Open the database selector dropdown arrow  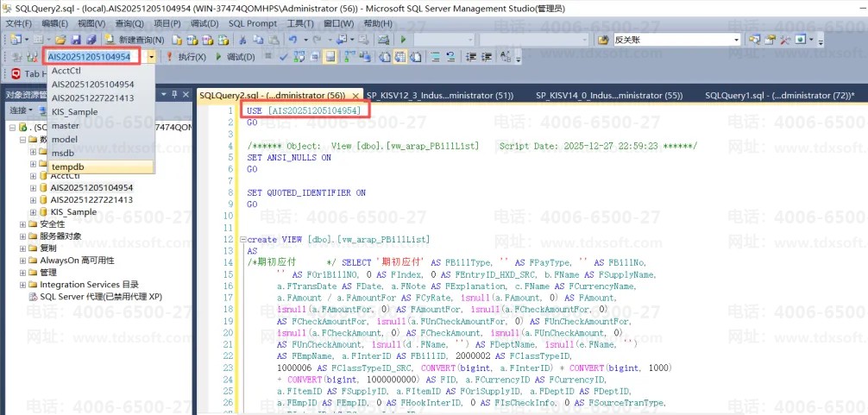click(151, 57)
